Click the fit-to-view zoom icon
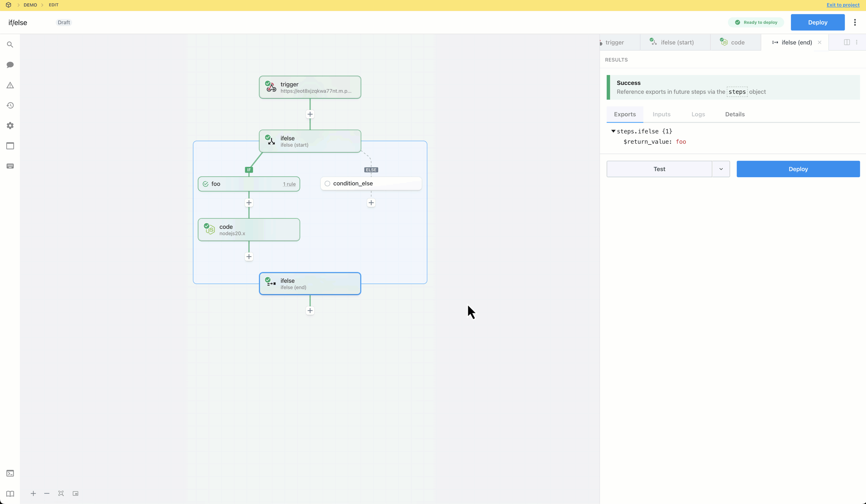Viewport: 866px width, 504px height. [61, 494]
